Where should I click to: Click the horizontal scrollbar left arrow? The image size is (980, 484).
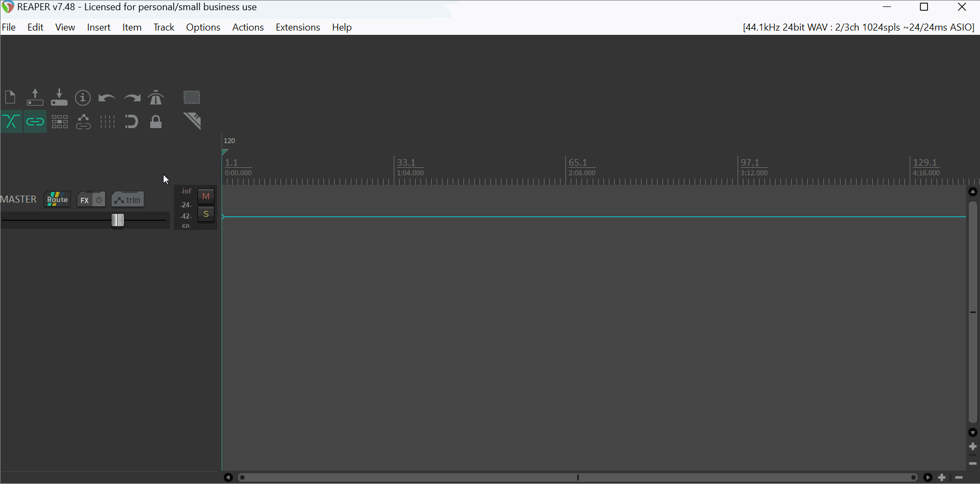[x=228, y=477]
